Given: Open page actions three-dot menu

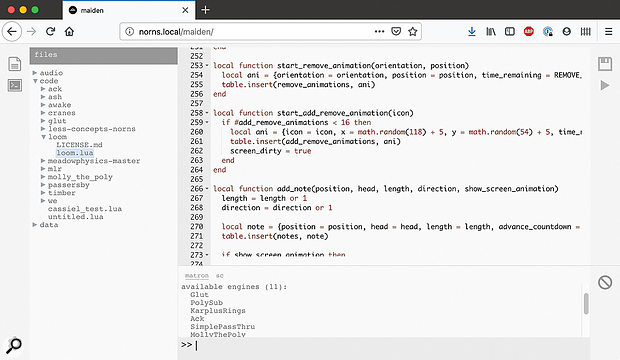Looking at the screenshot, I should pos(379,31).
